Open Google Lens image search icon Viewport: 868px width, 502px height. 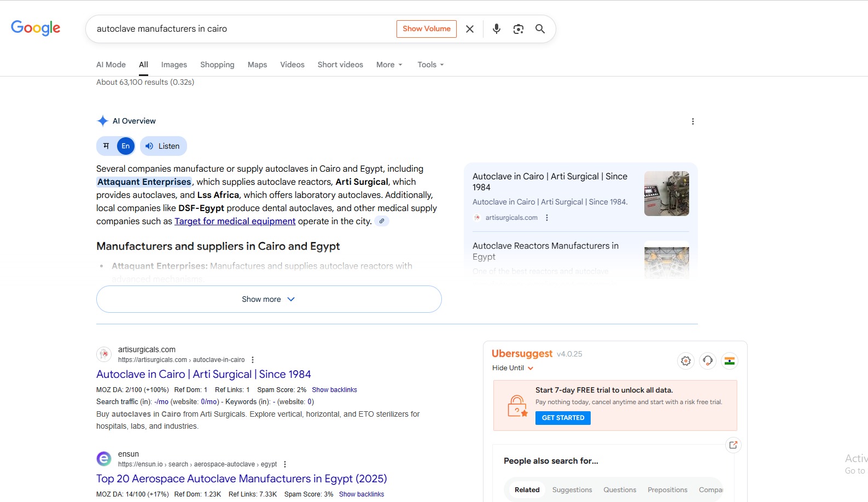[x=519, y=29]
